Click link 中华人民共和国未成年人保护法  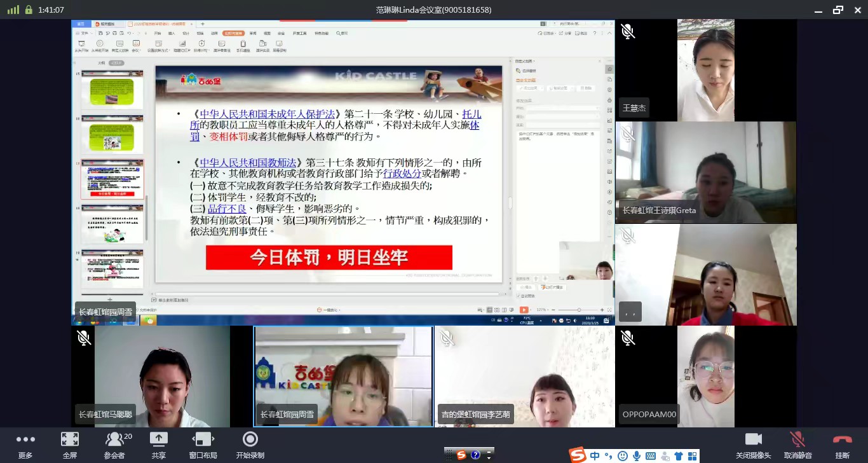[x=268, y=114]
